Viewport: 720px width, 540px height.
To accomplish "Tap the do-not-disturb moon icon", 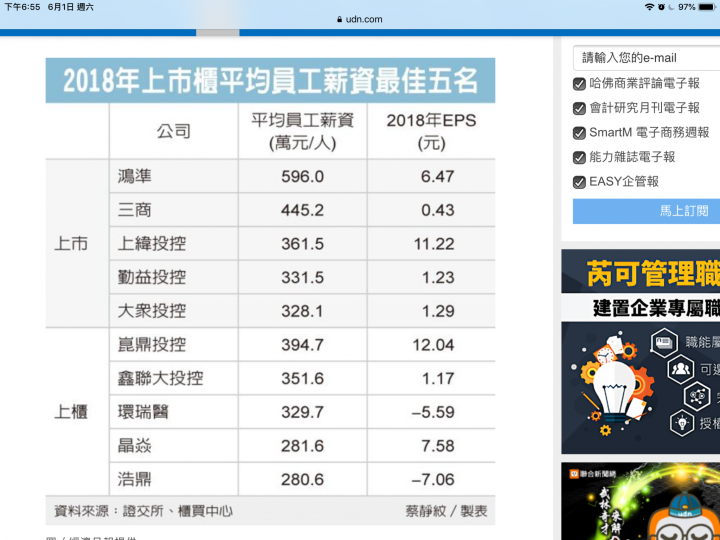I will (671, 7).
